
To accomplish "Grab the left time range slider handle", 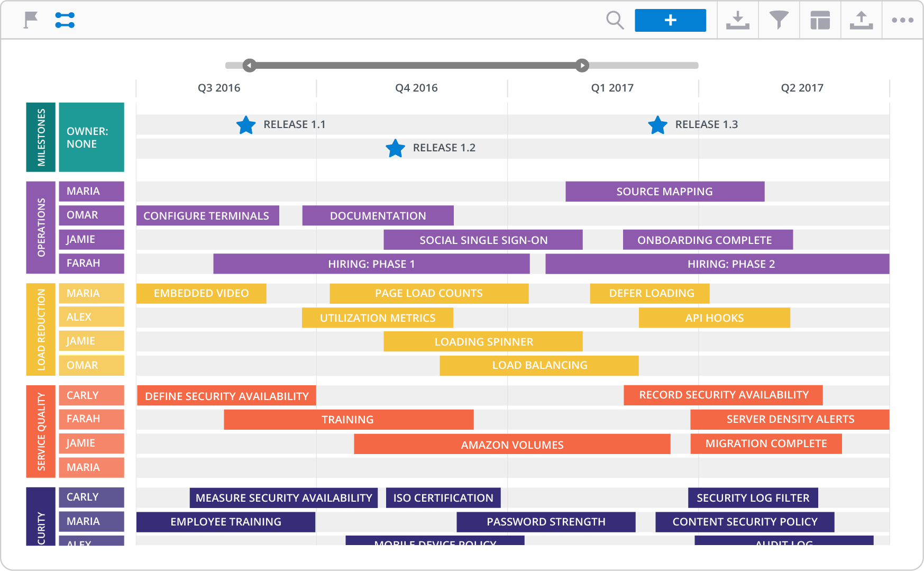I will tap(250, 65).
